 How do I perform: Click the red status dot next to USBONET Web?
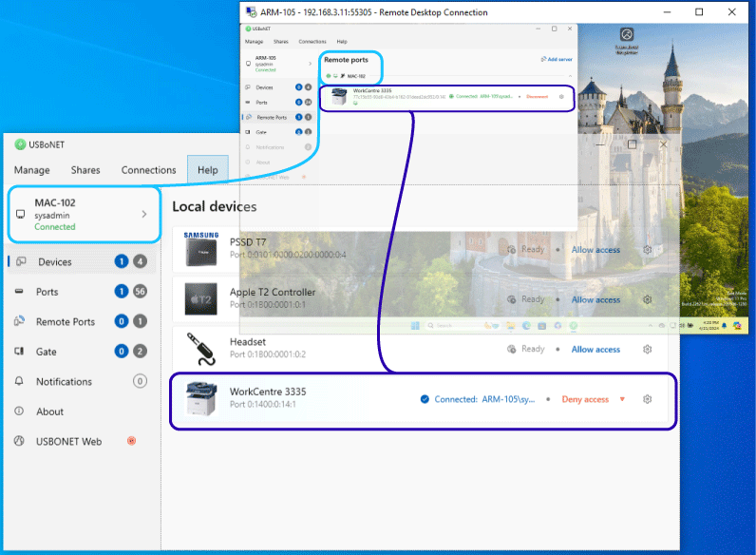(131, 440)
